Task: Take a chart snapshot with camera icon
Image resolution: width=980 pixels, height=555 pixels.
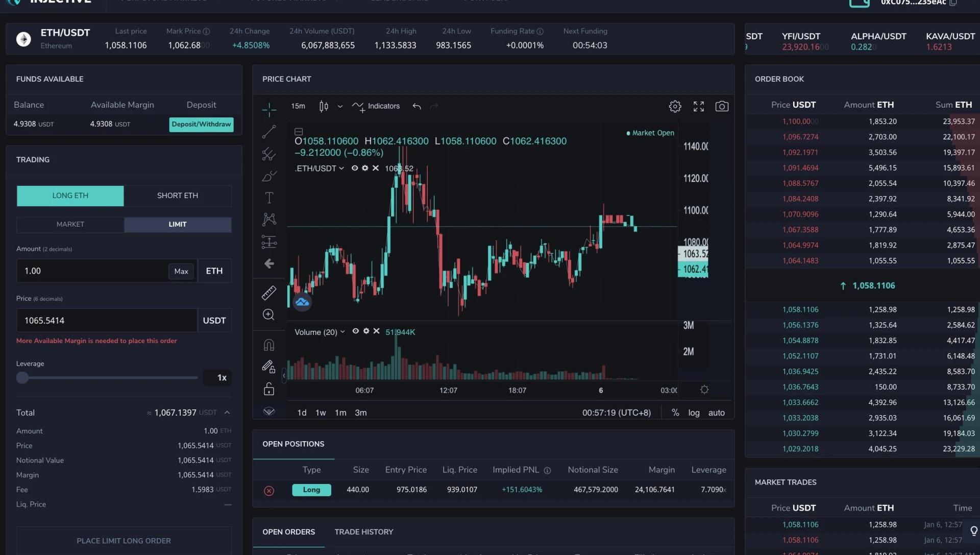Action: 722,106
